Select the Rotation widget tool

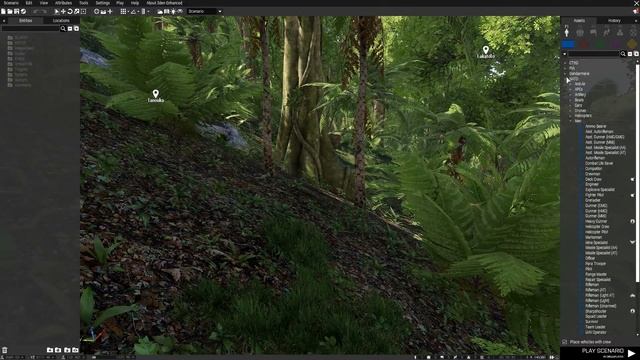click(70, 11)
